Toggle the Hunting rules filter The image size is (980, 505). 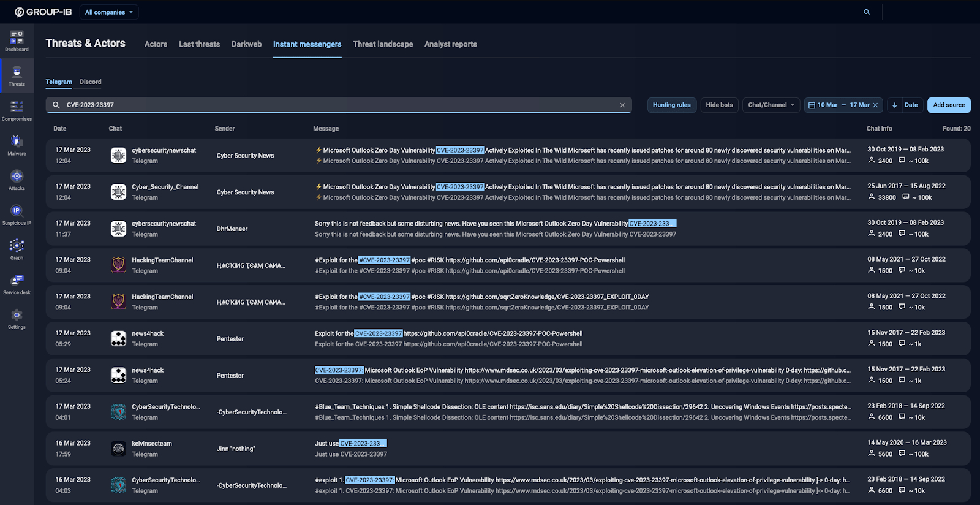(671, 105)
